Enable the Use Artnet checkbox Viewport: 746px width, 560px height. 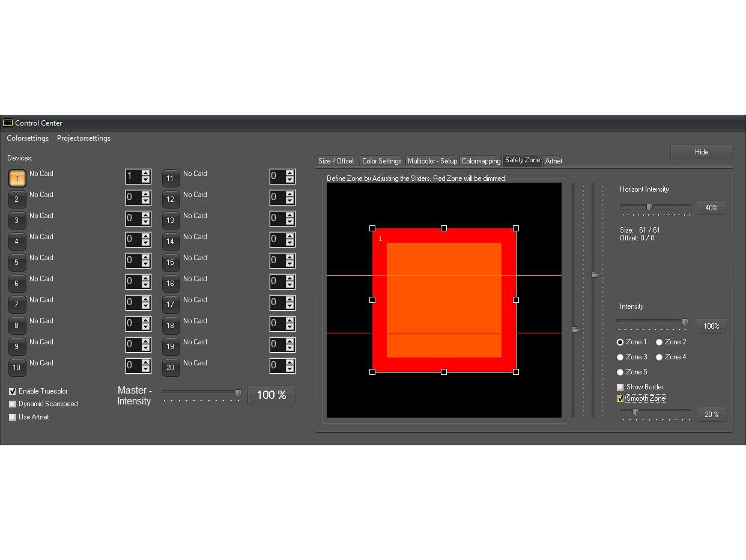point(13,417)
